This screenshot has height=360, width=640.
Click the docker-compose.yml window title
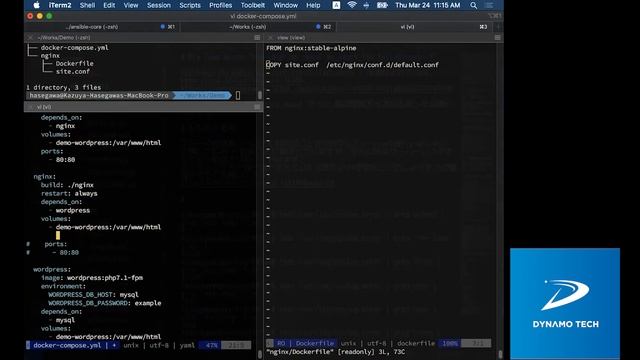(x=263, y=16)
